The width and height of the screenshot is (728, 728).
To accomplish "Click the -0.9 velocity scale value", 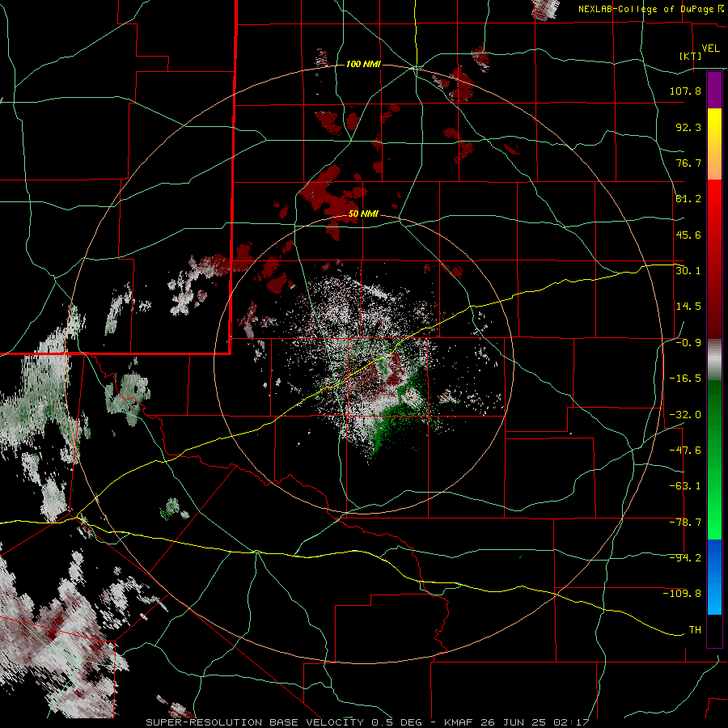I will coord(688,343).
